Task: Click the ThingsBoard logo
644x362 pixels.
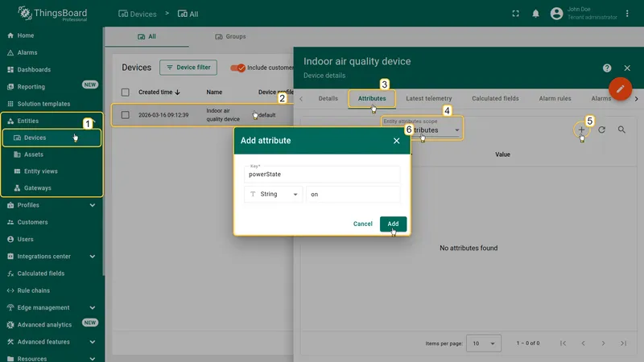Action: coord(52,14)
